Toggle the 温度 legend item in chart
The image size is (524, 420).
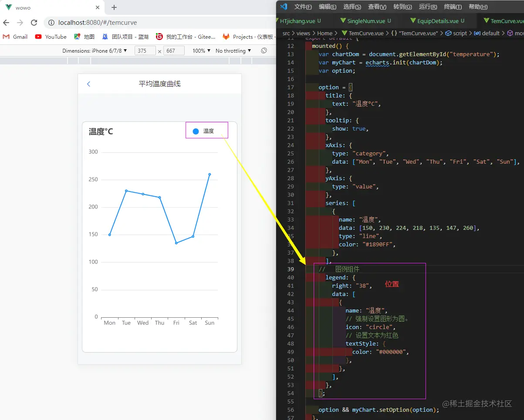(203, 131)
